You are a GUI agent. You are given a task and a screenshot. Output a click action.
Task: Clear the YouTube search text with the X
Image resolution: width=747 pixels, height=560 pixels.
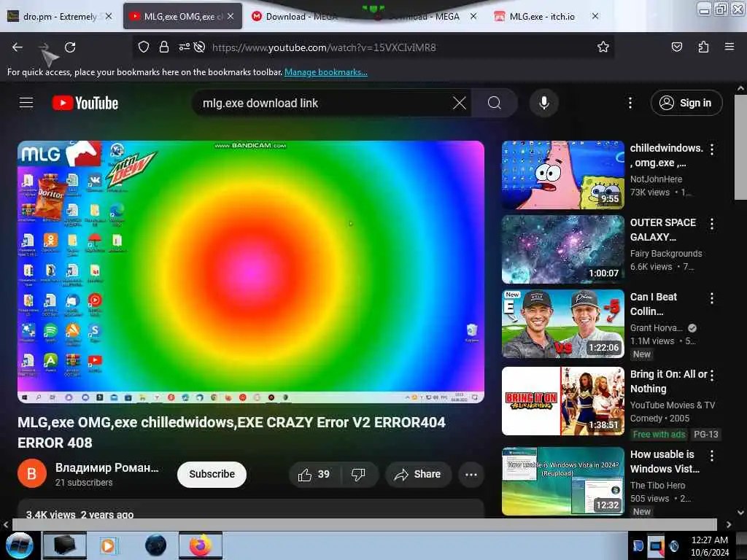pyautogui.click(x=460, y=103)
